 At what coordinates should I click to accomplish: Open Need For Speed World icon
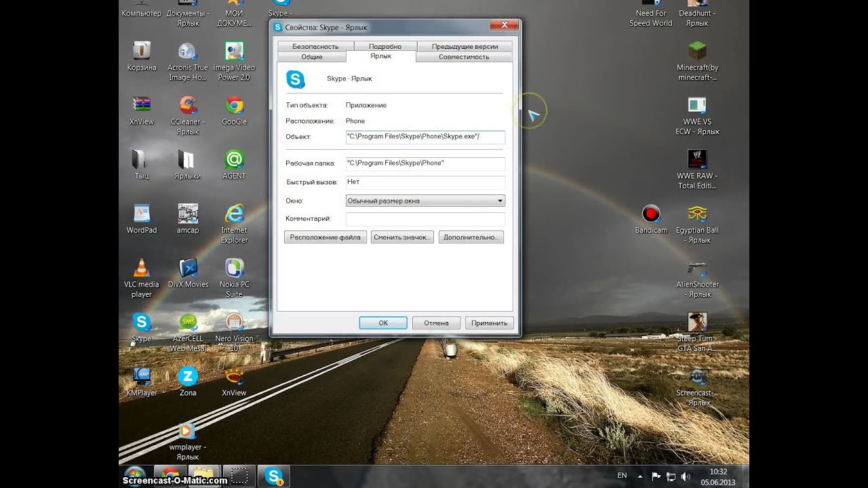651,14
